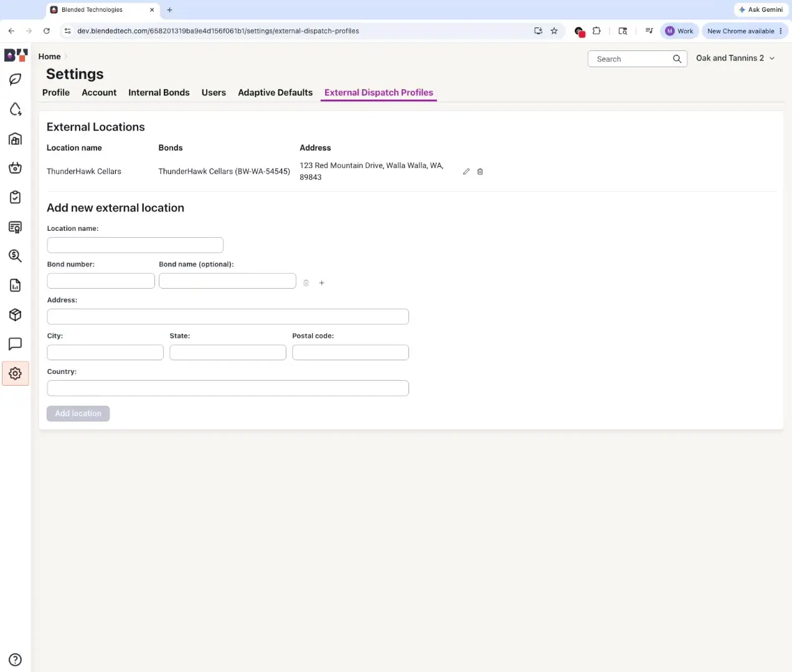
Task: Open the dollar magnifier sidebar icon
Action: (16, 256)
